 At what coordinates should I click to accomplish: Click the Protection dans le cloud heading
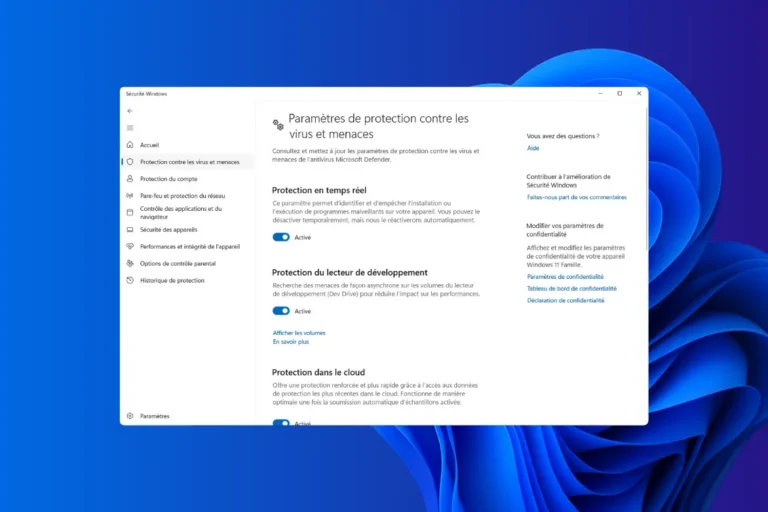click(x=318, y=372)
